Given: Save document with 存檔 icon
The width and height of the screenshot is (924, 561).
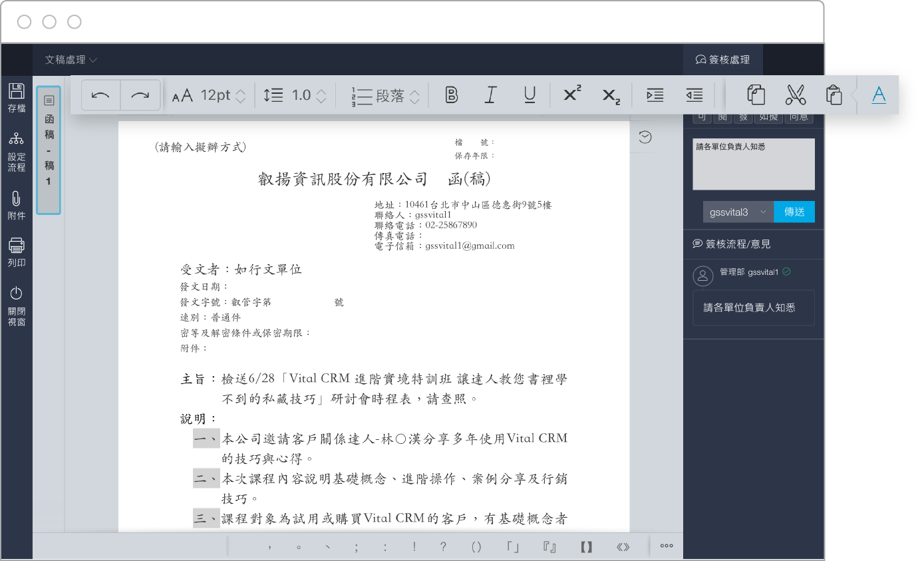Looking at the screenshot, I should [17, 98].
